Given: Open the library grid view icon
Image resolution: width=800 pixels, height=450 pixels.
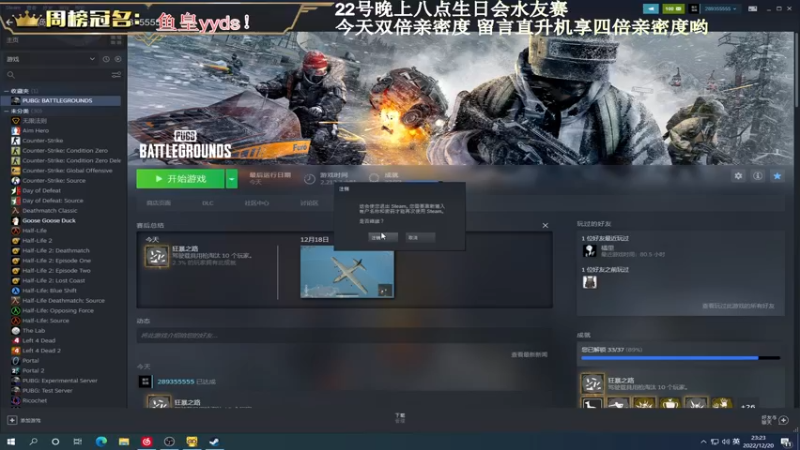Looking at the screenshot, I should [x=116, y=40].
